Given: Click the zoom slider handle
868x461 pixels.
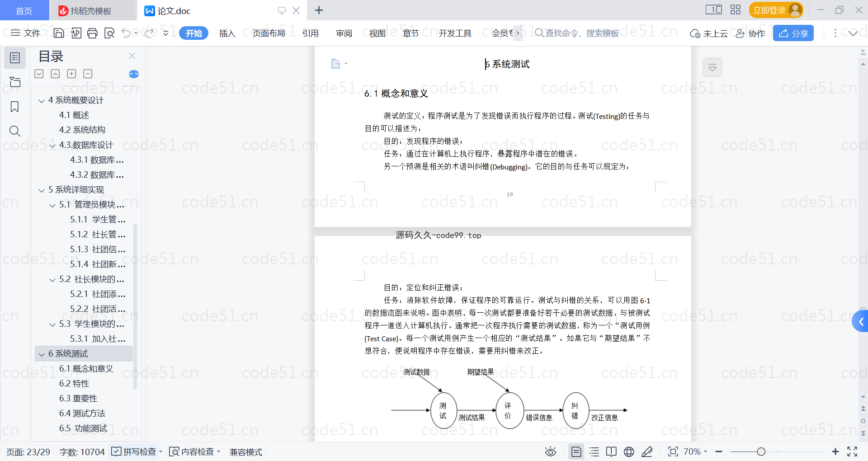Looking at the screenshot, I should pos(761,452).
